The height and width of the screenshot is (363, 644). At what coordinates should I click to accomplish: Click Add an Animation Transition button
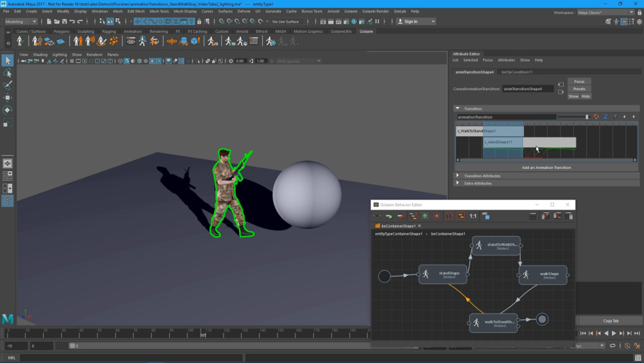[546, 168]
